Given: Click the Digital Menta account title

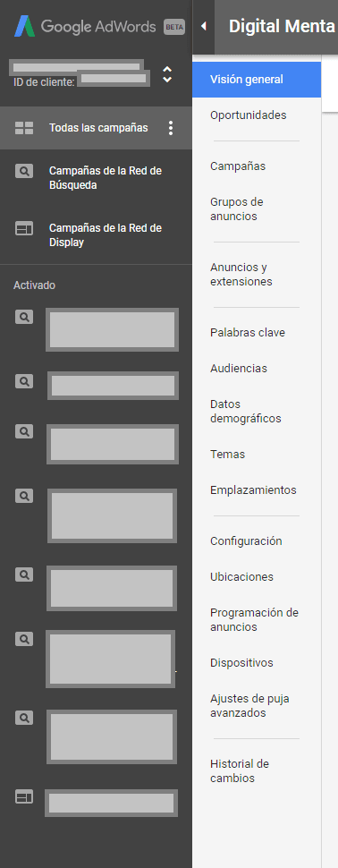Looking at the screenshot, I should coord(283,26).
